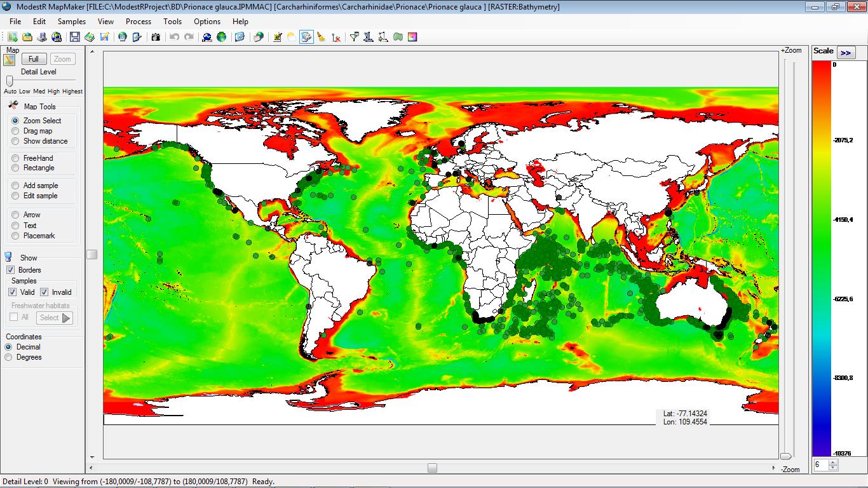This screenshot has width=868, height=488.
Task: Click the open folder toolbar icon
Action: click(27, 37)
